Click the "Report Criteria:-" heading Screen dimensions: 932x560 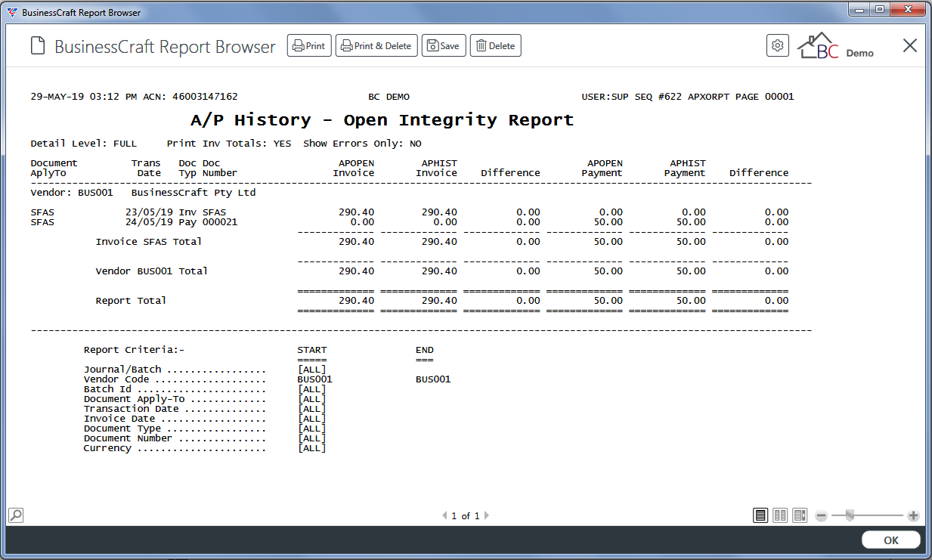(x=135, y=351)
